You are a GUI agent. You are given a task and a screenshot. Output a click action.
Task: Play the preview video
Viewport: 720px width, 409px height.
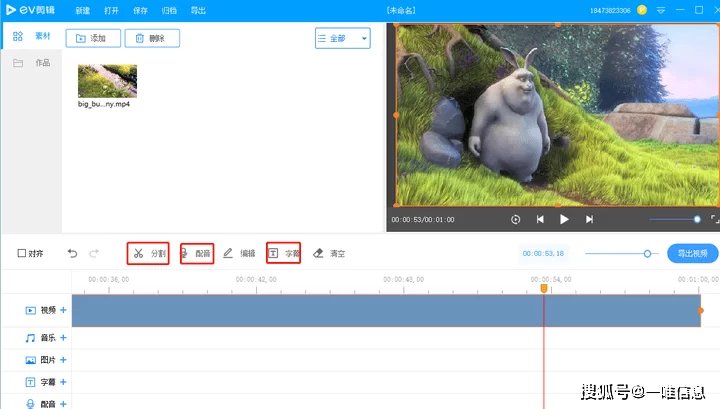pyautogui.click(x=564, y=219)
